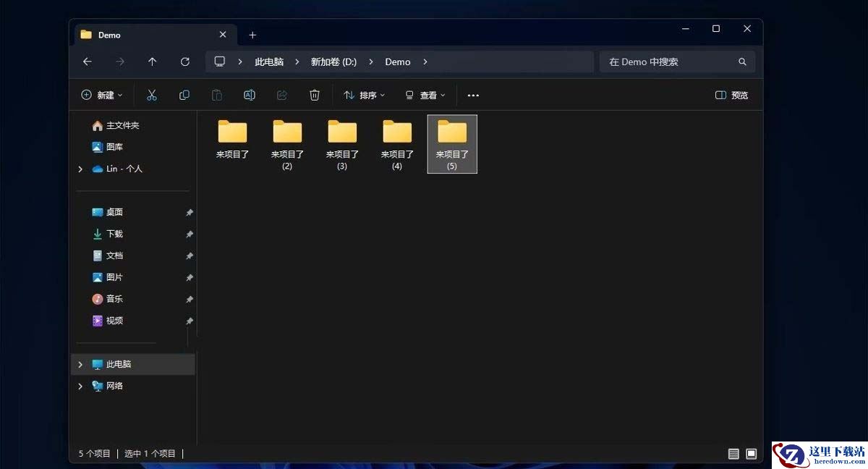Click the pin icon next to 下载
The width and height of the screenshot is (868, 469).
click(190, 234)
